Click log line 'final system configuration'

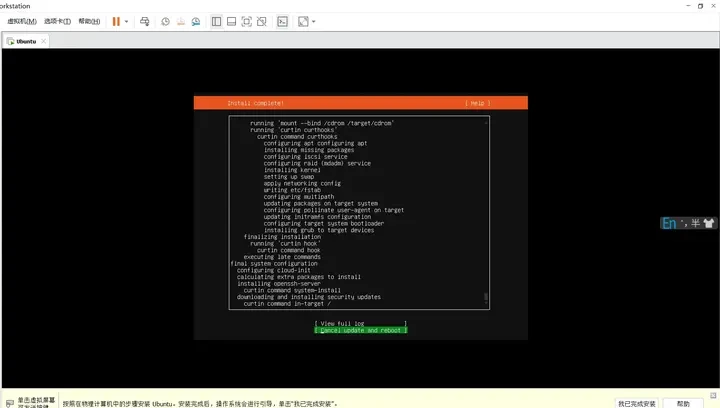pos(274,263)
